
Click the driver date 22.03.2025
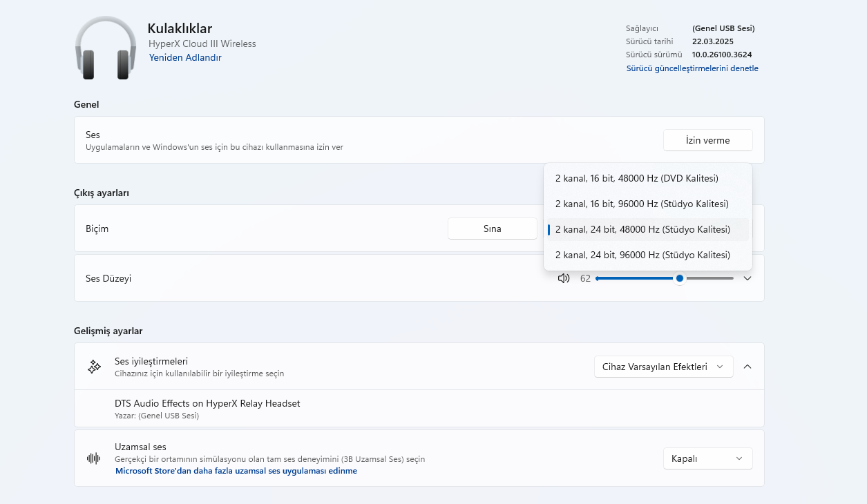tap(712, 41)
